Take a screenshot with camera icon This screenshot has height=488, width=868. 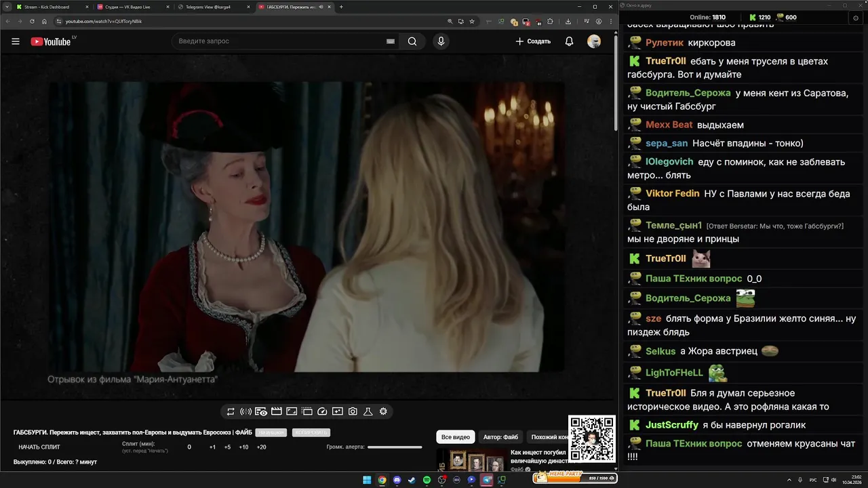coord(353,411)
